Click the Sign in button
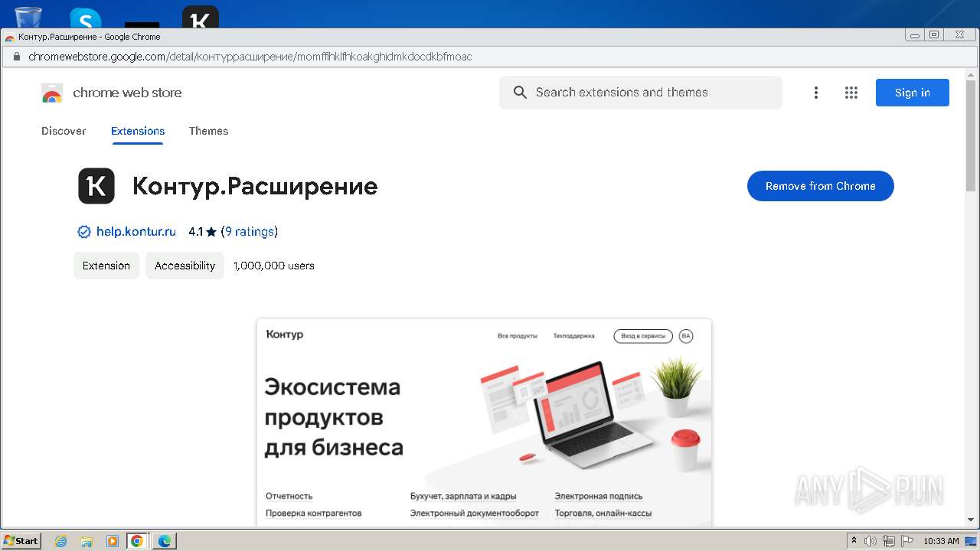This screenshot has height=551, width=980. click(913, 93)
